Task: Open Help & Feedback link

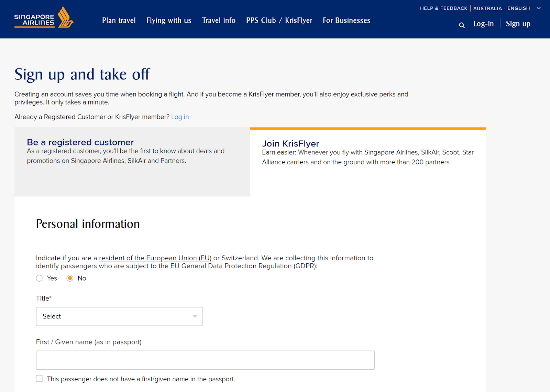Action: tap(443, 8)
